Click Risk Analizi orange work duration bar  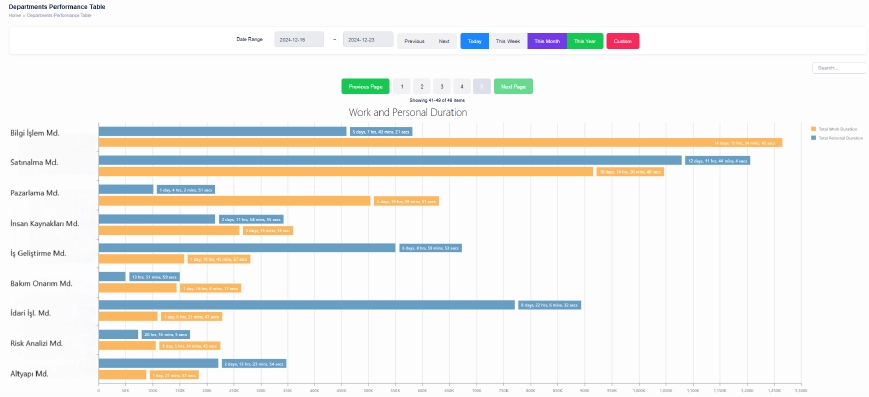[127, 345]
